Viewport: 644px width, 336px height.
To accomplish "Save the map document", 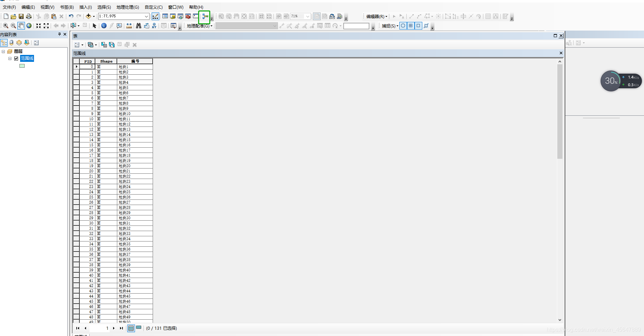I will 21,16.
